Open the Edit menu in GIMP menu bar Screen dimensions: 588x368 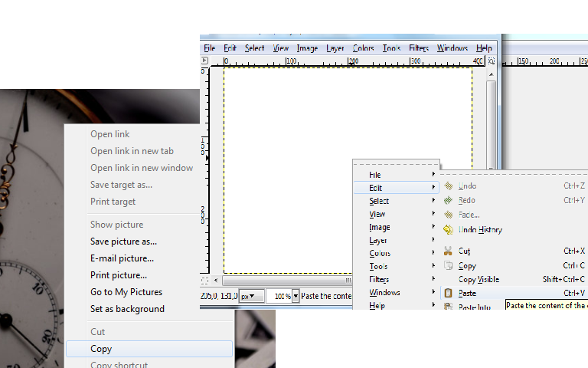click(230, 48)
